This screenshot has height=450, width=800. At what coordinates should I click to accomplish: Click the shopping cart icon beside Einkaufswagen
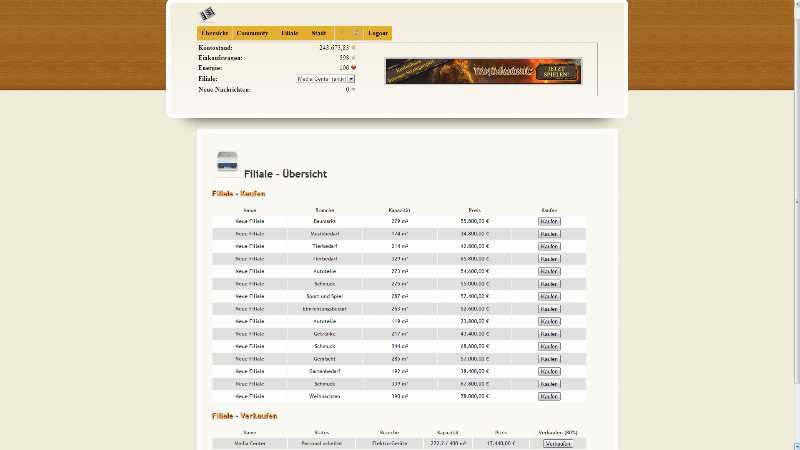354,58
